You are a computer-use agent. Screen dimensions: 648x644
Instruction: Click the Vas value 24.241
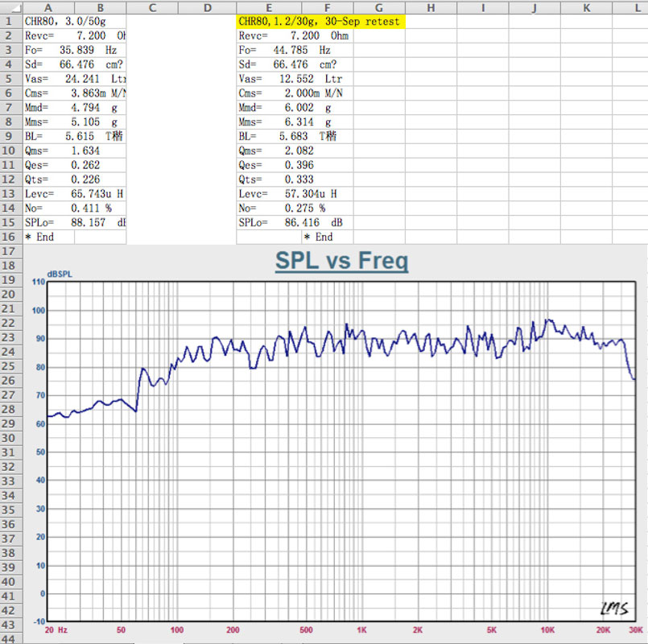point(82,79)
